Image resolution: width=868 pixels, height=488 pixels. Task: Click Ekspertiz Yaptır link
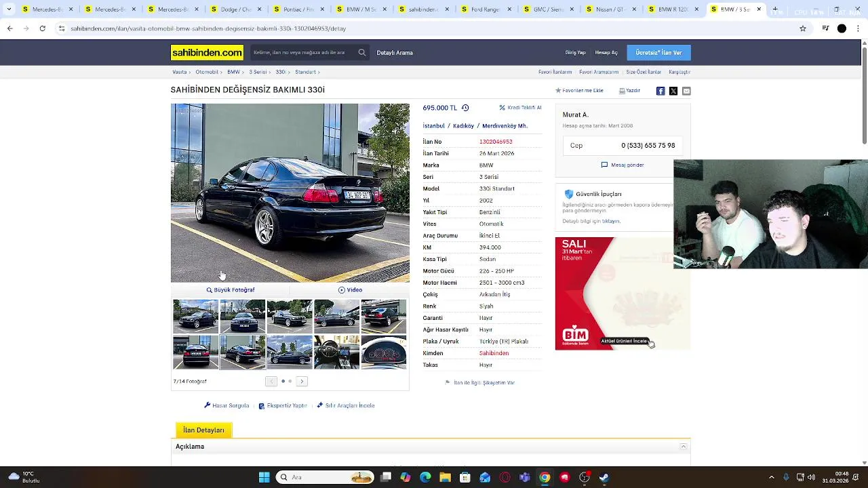coord(283,405)
